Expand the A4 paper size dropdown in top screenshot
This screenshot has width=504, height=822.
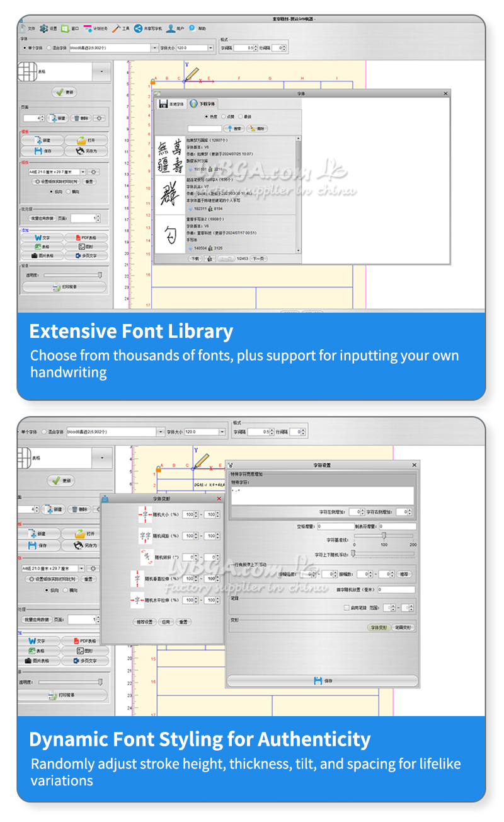[83, 171]
